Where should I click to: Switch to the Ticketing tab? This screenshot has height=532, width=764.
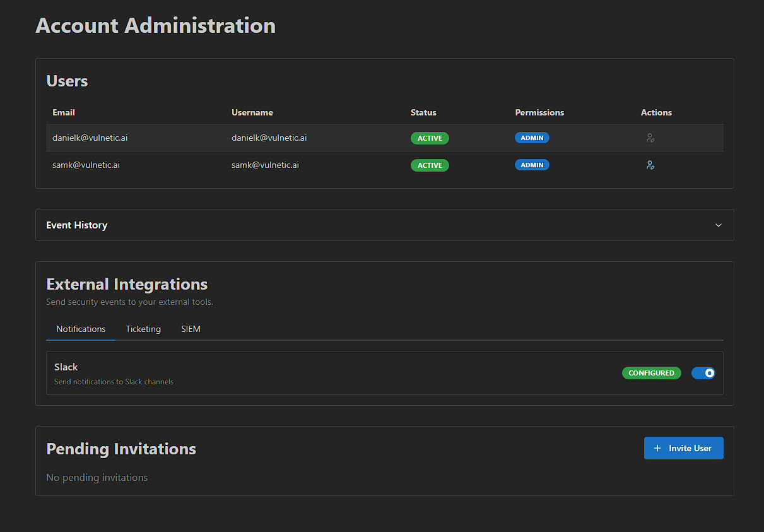pos(143,329)
